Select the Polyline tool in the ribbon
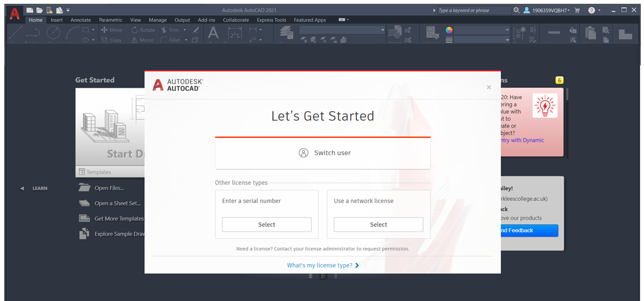This screenshot has width=644, height=301. click(x=34, y=33)
